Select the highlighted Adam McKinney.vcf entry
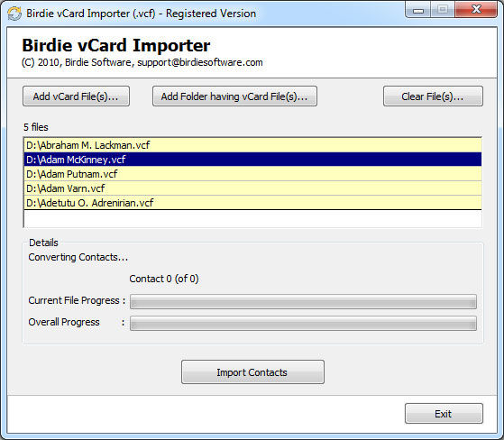504x440 pixels. (x=252, y=160)
